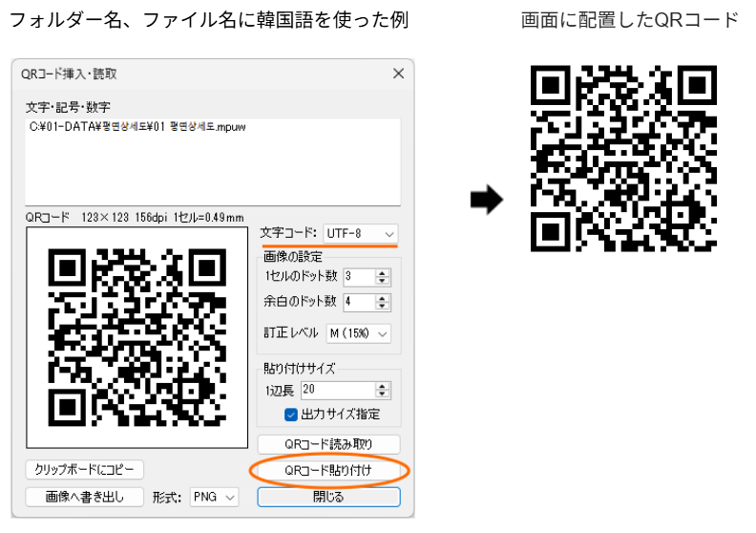Click the 余白のドット数 value field

359,303
